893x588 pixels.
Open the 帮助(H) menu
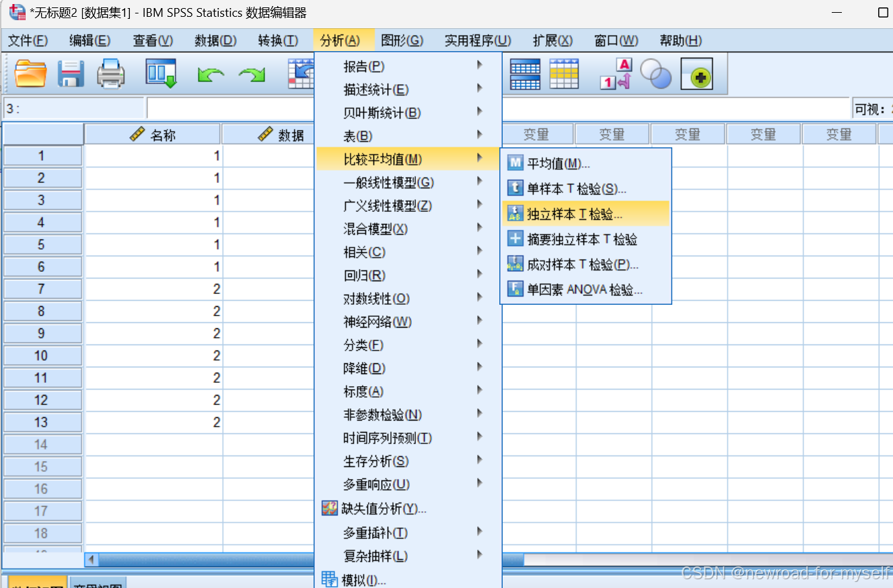pos(680,41)
